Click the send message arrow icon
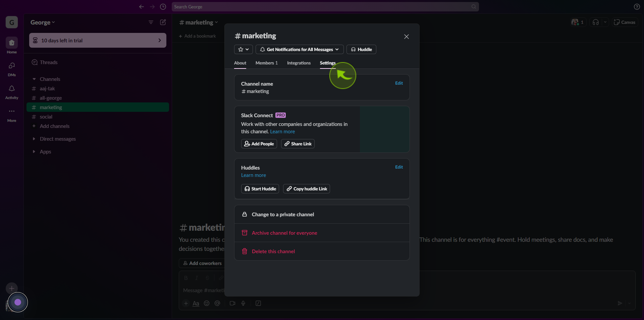Screen dimensions: 644x320 click(x=620, y=303)
